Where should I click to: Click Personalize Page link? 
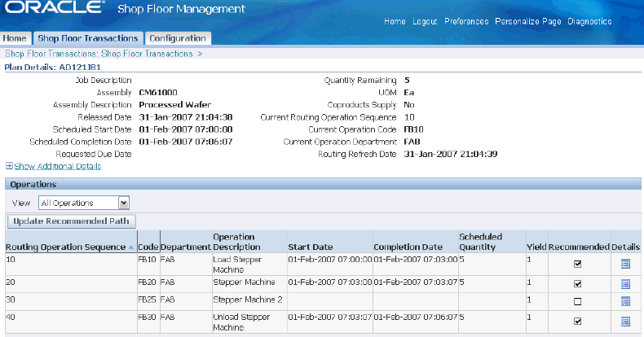527,21
